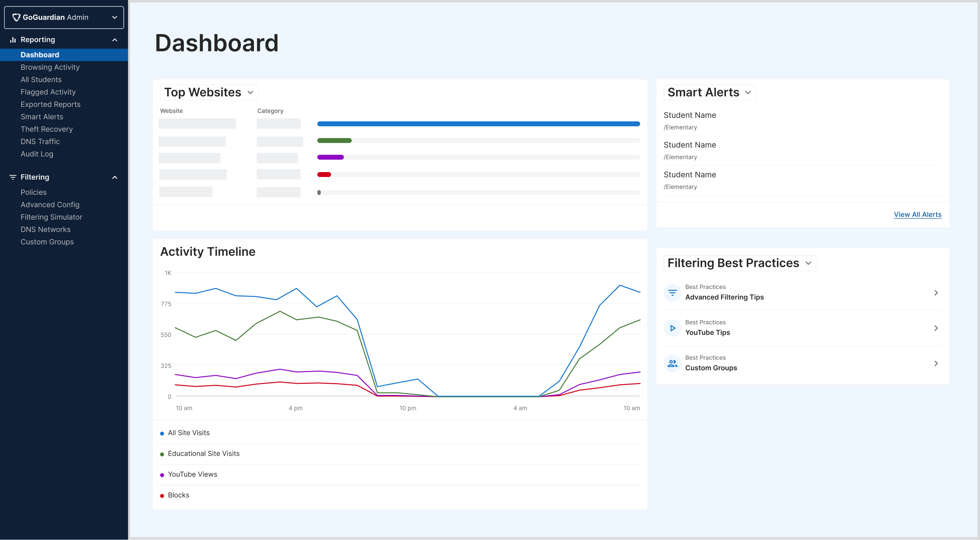
Task: Click the Advanced Filtering Tips filter icon
Action: click(x=672, y=293)
